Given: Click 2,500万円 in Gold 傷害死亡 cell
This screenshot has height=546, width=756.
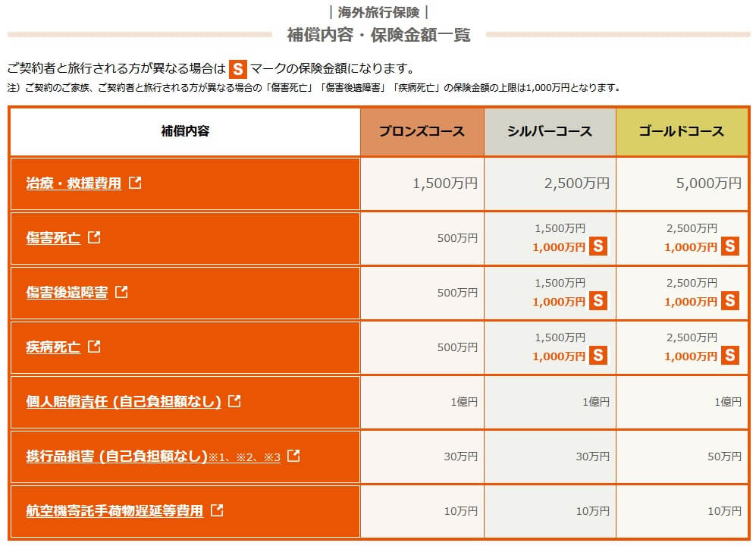Looking at the screenshot, I should [x=692, y=228].
